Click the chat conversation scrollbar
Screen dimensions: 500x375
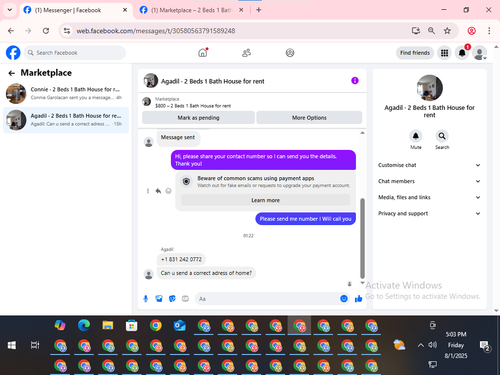(x=362, y=238)
